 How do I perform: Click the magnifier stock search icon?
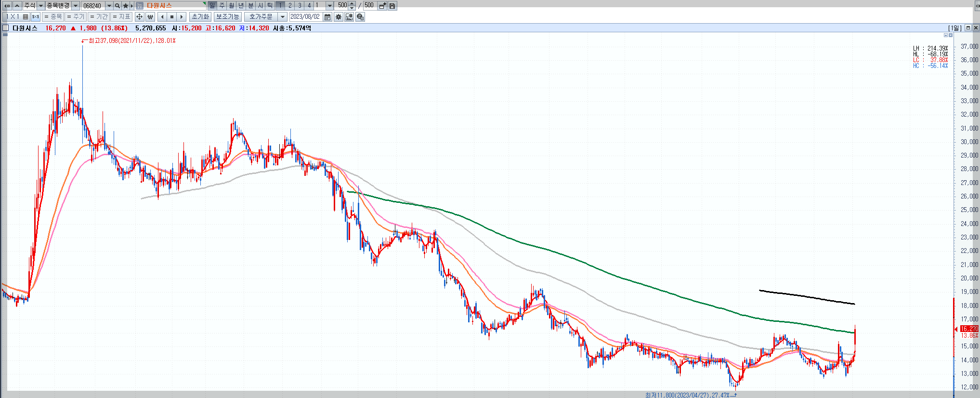coord(117,5)
